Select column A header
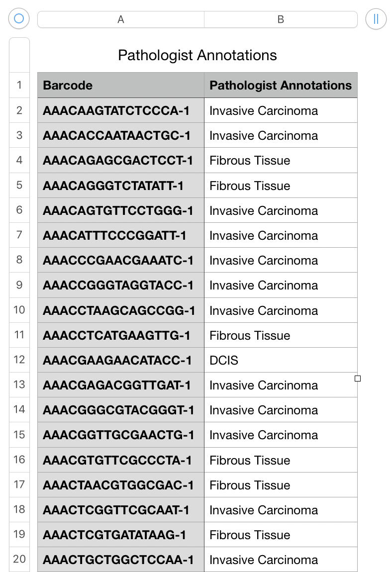The height and width of the screenshot is (572, 392). pyautogui.click(x=121, y=19)
